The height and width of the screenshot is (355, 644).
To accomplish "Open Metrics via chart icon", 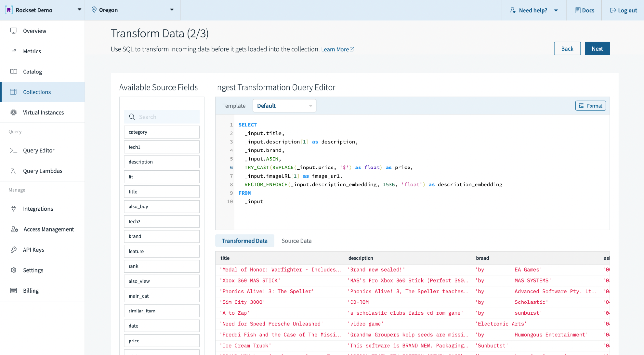I will tap(14, 51).
